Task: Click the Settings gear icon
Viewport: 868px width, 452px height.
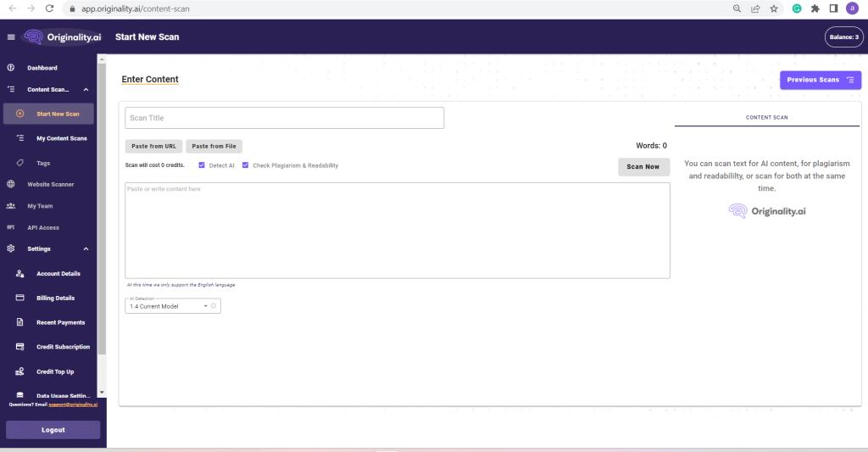Action: point(10,248)
